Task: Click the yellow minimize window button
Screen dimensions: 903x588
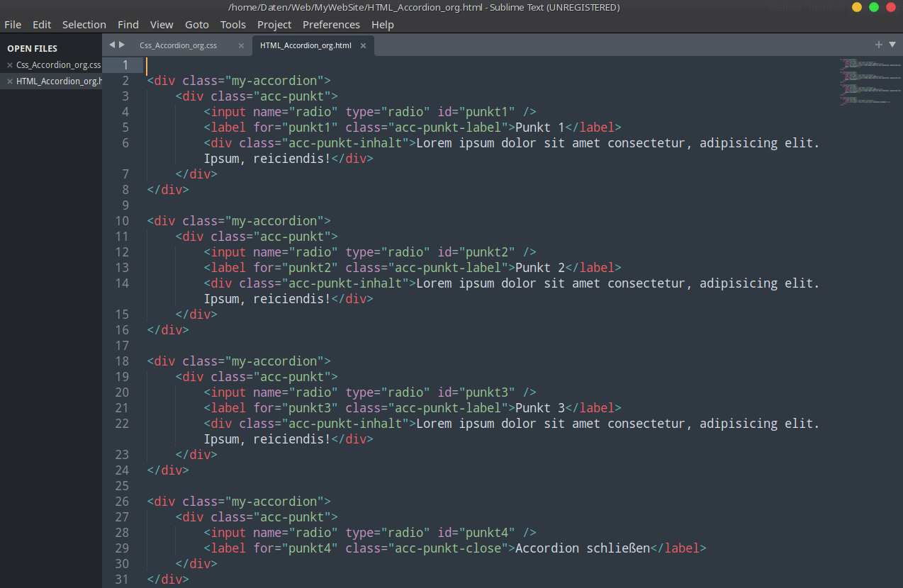Action: pos(857,8)
